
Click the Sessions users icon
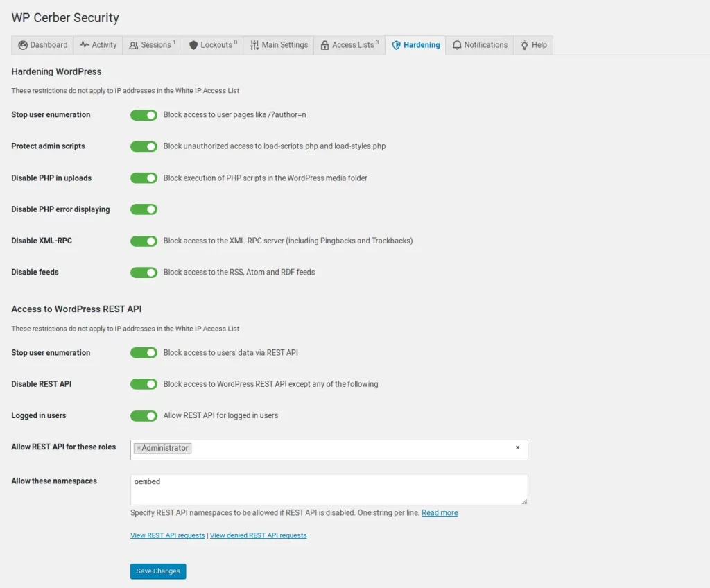pyautogui.click(x=134, y=45)
